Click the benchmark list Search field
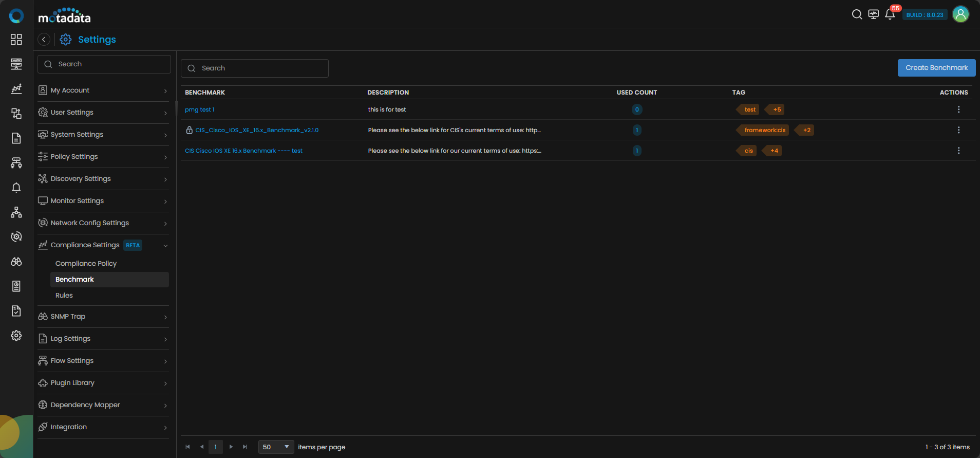Screen dimensions: 980x458 (x=255, y=68)
